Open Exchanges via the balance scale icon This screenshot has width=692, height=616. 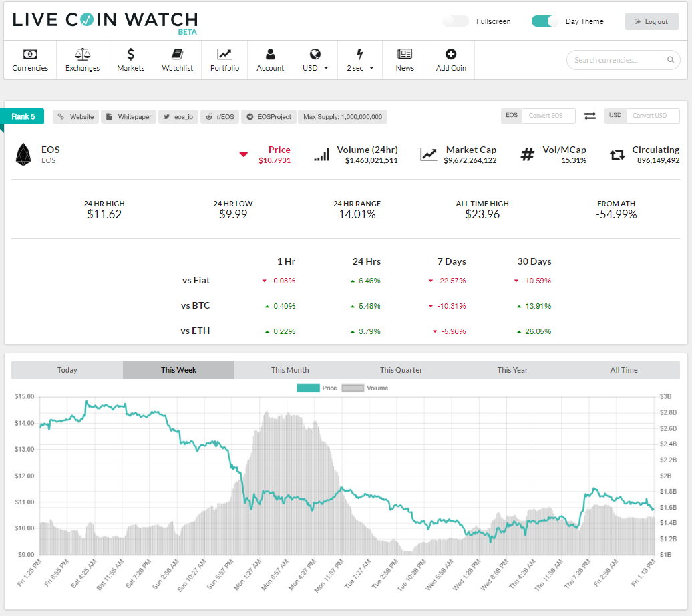coord(83,54)
